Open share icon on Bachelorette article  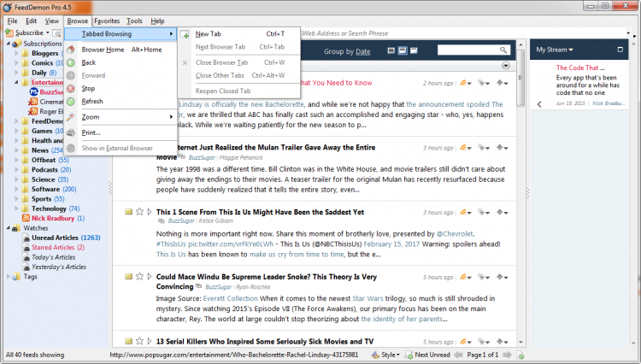point(465,83)
